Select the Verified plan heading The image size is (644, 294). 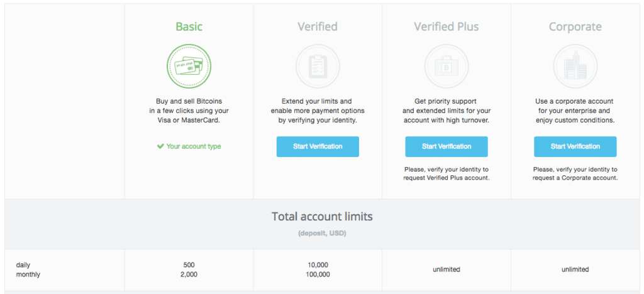click(x=318, y=26)
